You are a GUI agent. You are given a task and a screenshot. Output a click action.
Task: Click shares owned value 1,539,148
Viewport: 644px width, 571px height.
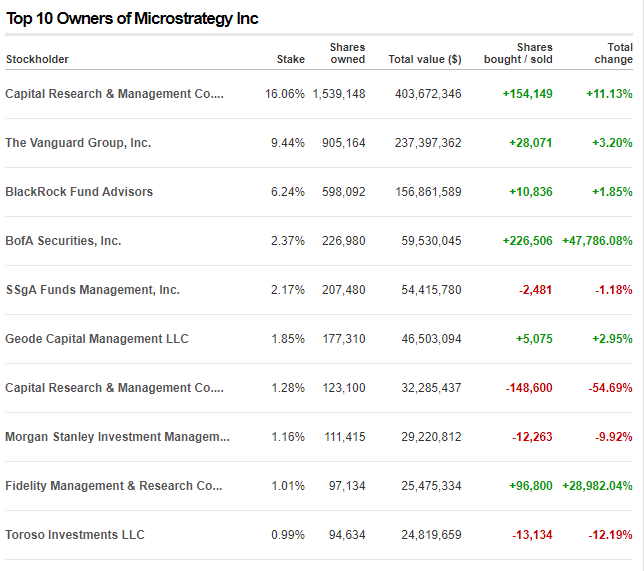pyautogui.click(x=339, y=94)
